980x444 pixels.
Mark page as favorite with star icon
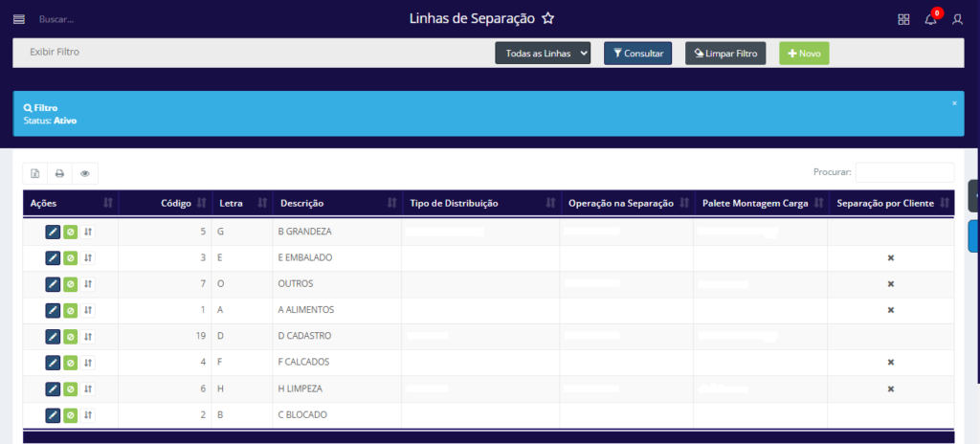[548, 18]
